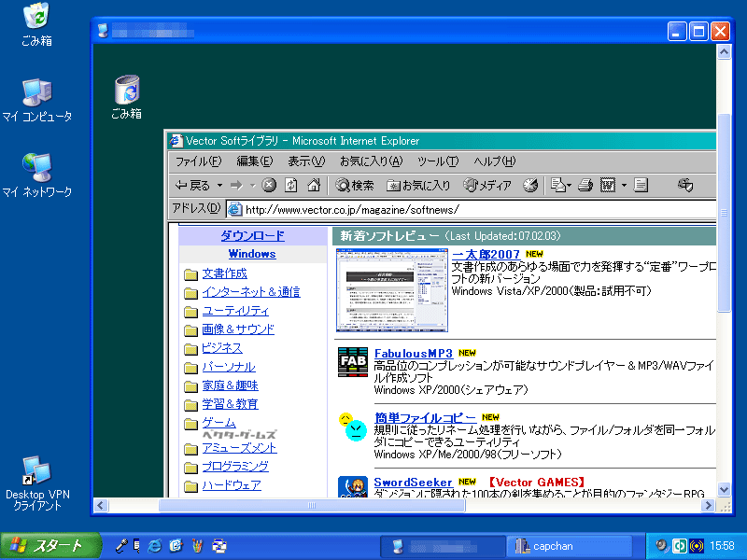Click the Discuss icon in the IE toolbar
The width and height of the screenshot is (747, 560).
(641, 185)
